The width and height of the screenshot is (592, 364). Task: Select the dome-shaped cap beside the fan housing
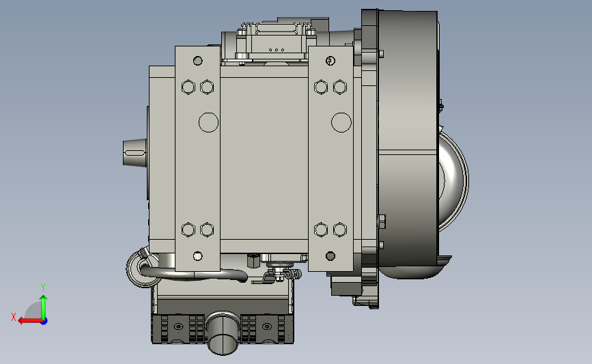click(x=453, y=181)
